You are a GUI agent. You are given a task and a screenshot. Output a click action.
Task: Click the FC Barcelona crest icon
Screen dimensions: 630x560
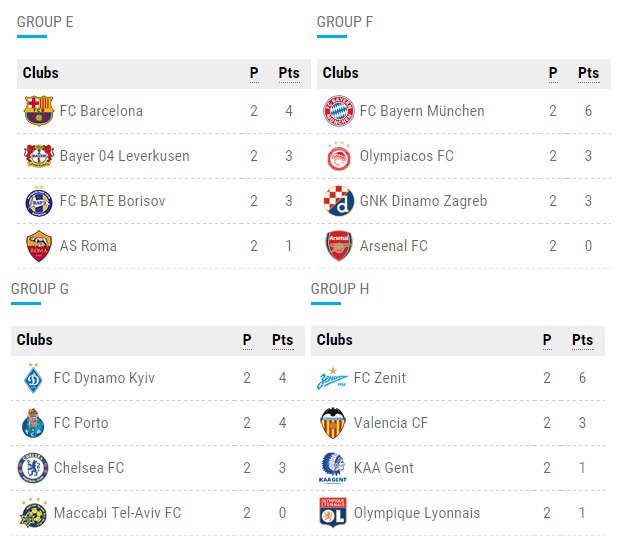39,111
